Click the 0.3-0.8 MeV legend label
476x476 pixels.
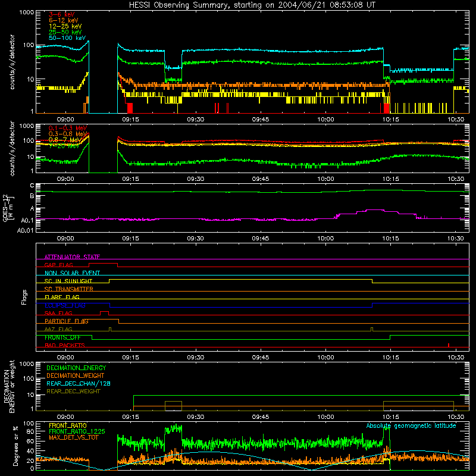click(68, 134)
